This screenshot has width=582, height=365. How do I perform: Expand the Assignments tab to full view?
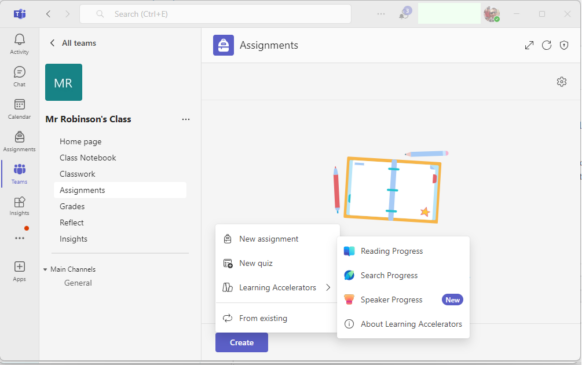[x=529, y=45]
